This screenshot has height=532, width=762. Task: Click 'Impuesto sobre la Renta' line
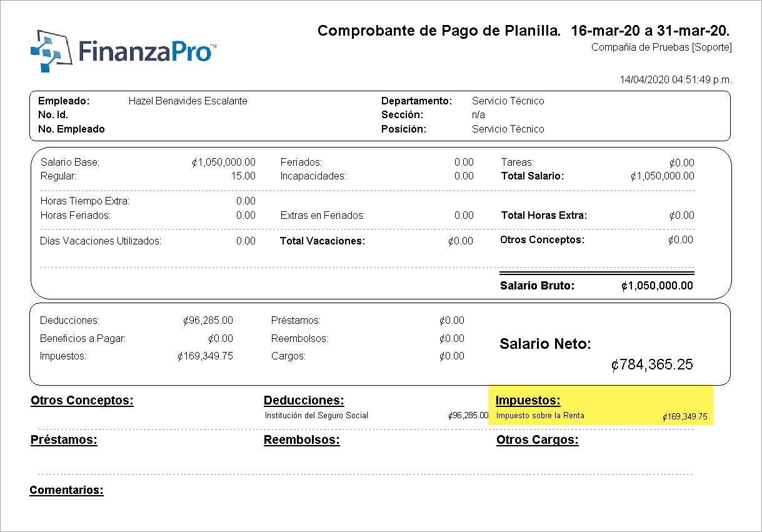[540, 416]
